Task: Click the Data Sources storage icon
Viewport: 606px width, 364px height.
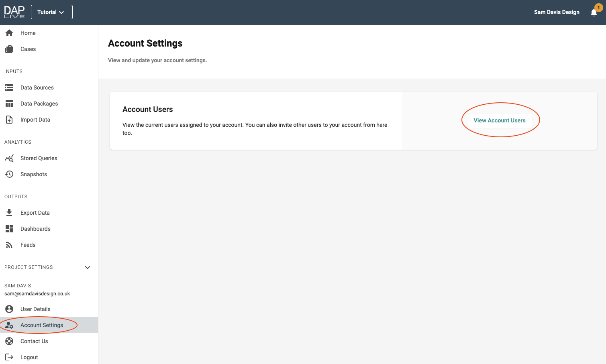Action: pyautogui.click(x=9, y=87)
